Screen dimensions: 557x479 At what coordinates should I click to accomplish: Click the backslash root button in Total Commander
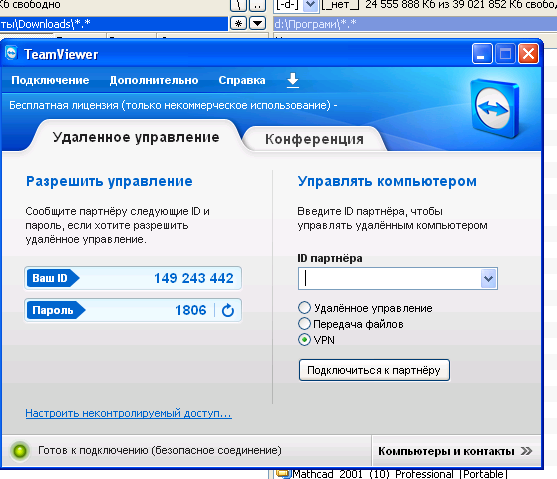pos(238,5)
